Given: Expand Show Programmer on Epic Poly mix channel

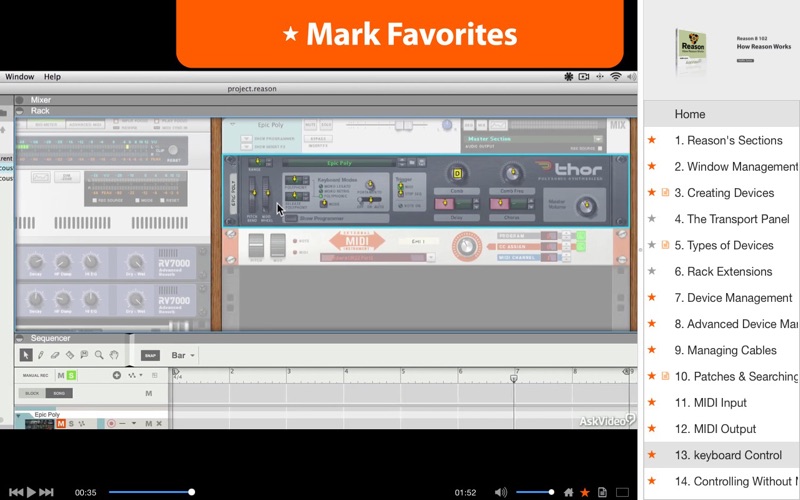Looking at the screenshot, I should click(x=246, y=139).
